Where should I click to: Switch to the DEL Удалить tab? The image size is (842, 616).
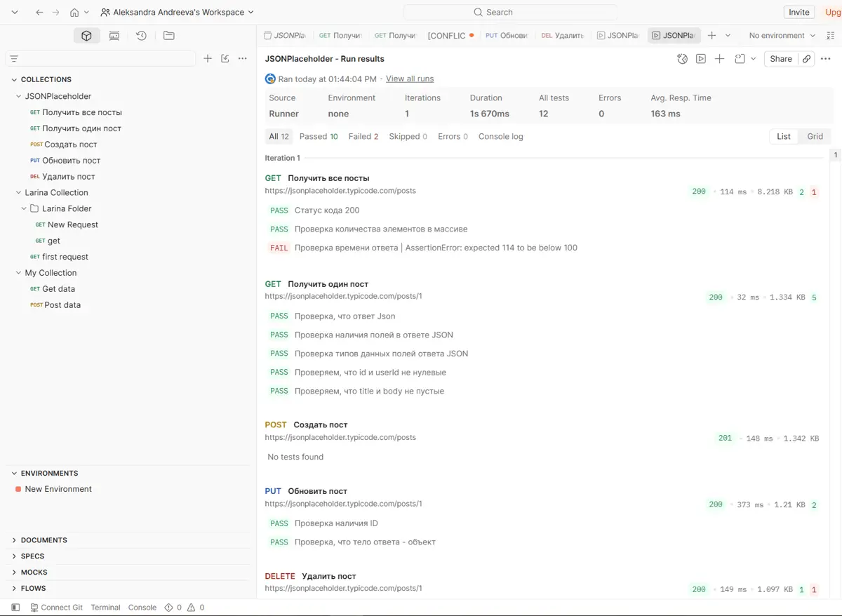pos(562,36)
